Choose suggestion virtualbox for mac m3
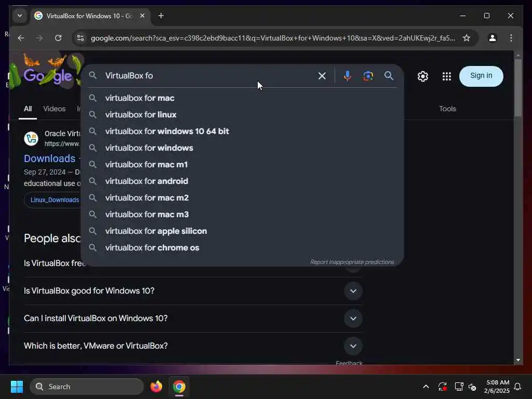The image size is (532, 399). 242,215
